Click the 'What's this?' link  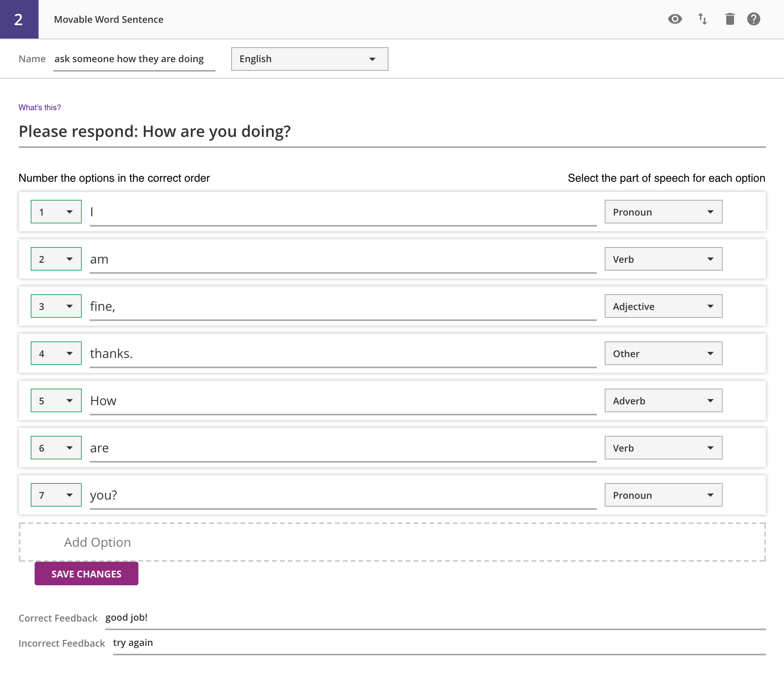coord(40,107)
